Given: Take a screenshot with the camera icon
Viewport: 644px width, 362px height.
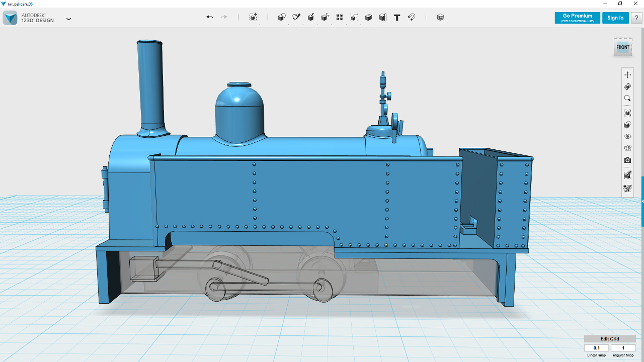Looking at the screenshot, I should click(627, 160).
